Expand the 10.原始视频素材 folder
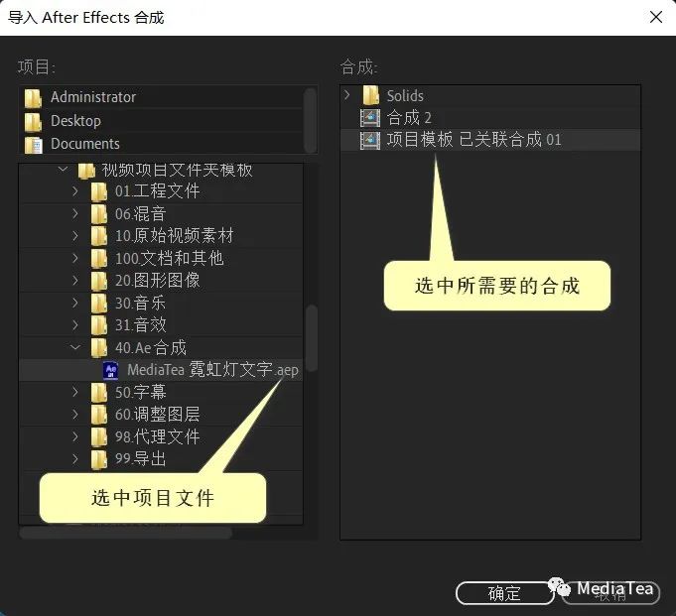 click(x=75, y=236)
